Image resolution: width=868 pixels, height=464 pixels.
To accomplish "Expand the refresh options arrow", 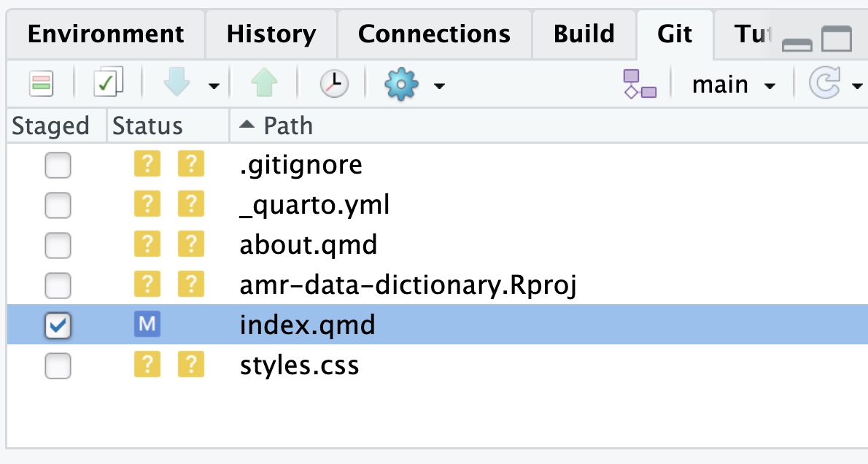I will point(857,86).
